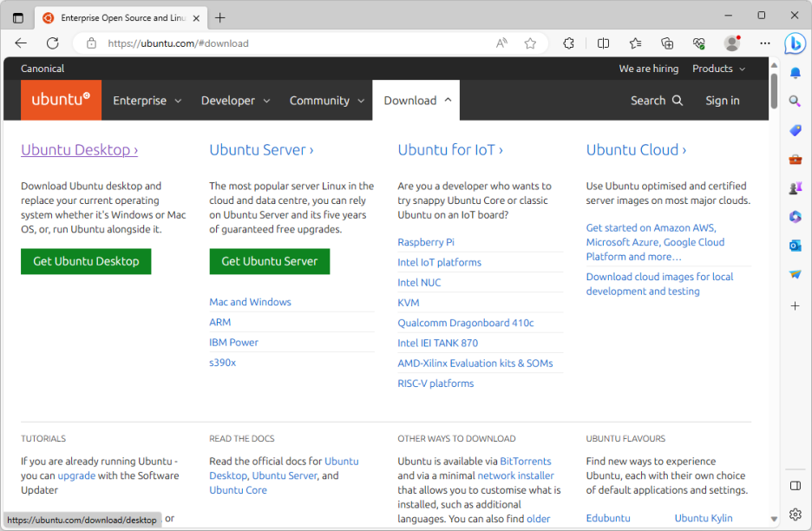Open ARM server link

pyautogui.click(x=220, y=322)
